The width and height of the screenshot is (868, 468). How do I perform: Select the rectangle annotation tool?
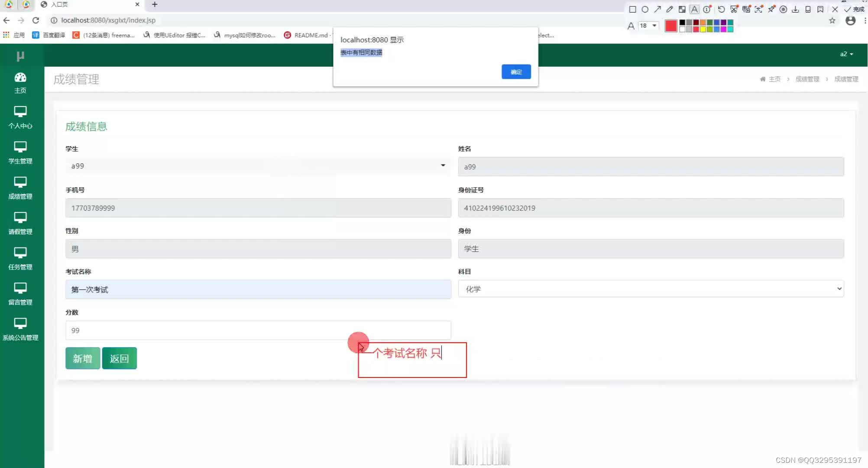[632, 9]
